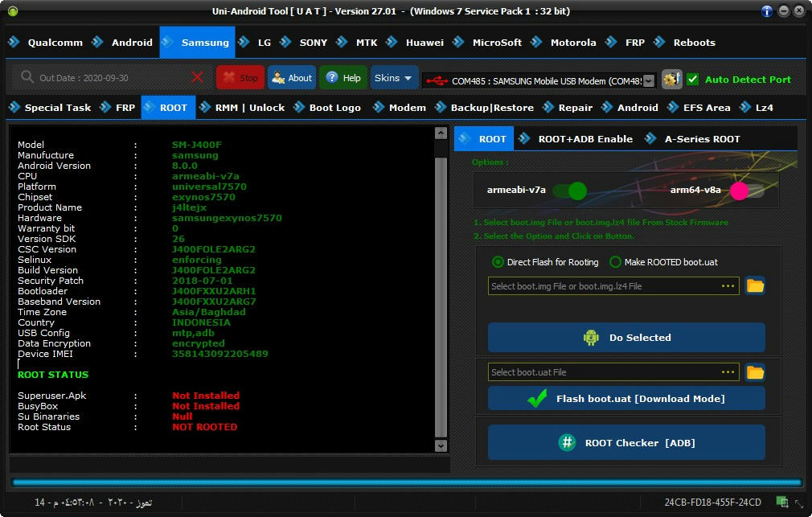
Task: Open the EFS Area tab
Action: (x=699, y=108)
